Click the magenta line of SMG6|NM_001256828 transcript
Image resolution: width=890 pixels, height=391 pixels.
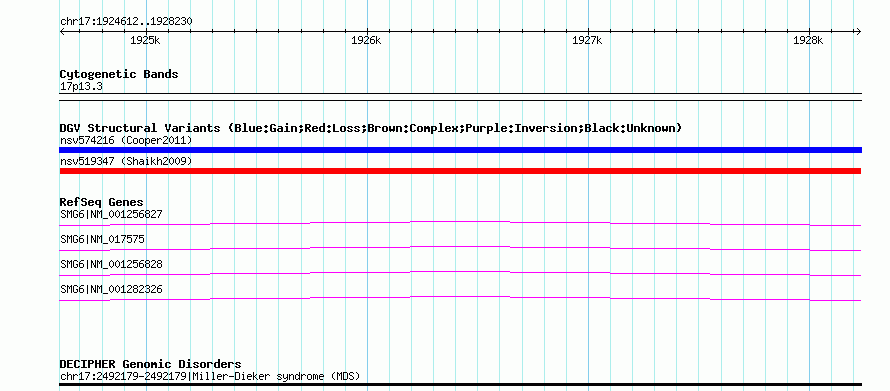[x=460, y=273]
